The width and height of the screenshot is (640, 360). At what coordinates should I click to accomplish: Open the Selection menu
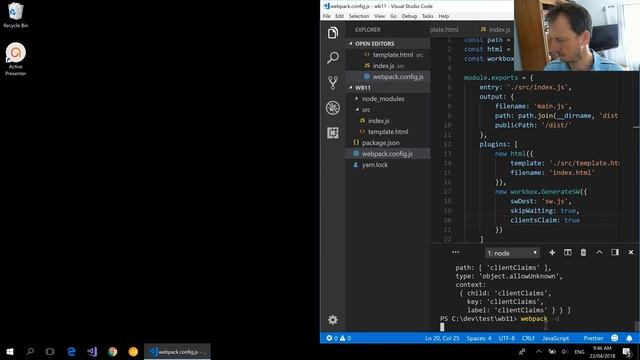click(359, 16)
